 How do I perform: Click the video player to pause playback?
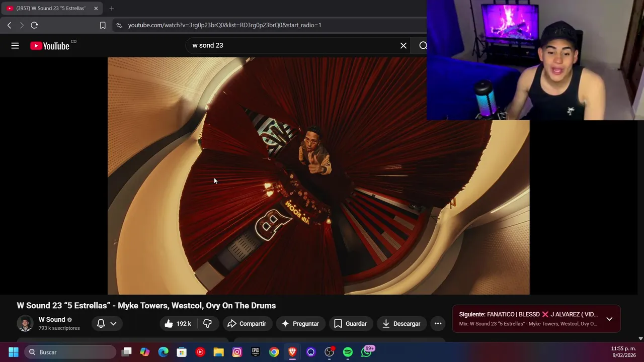tap(318, 175)
